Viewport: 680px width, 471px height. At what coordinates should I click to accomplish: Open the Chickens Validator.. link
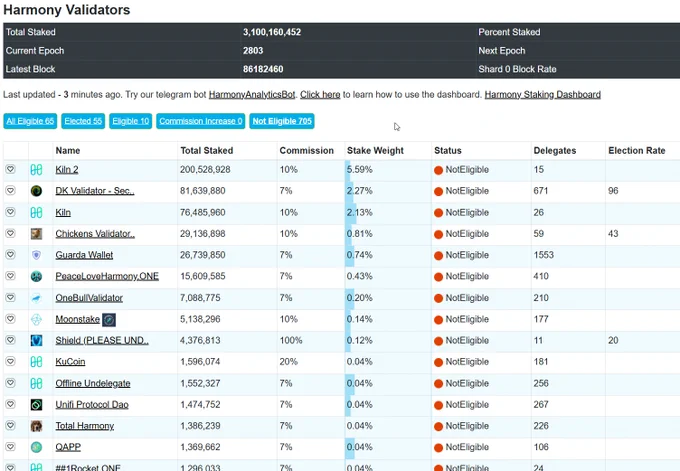pos(95,234)
